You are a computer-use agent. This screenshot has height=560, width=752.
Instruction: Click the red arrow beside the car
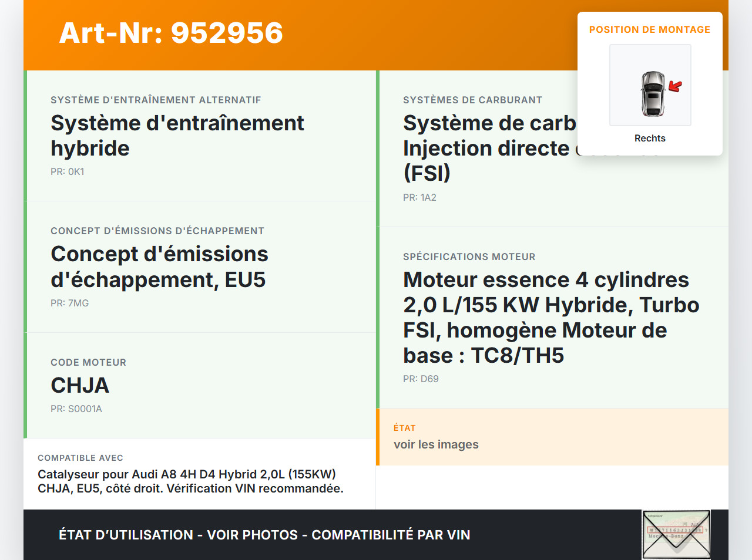click(676, 87)
